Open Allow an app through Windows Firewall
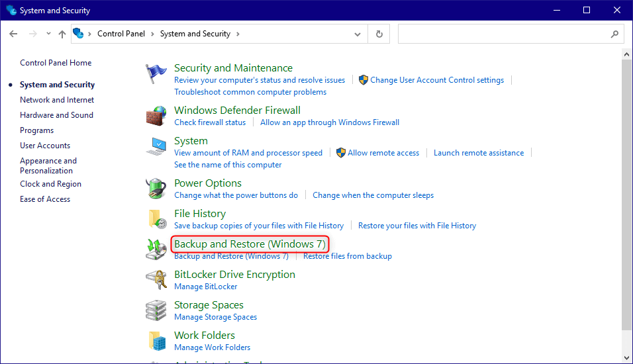 [330, 122]
